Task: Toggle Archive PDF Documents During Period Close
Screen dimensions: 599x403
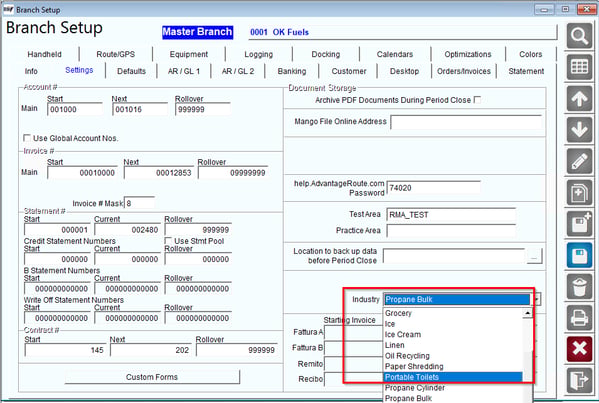Action: pyautogui.click(x=477, y=100)
